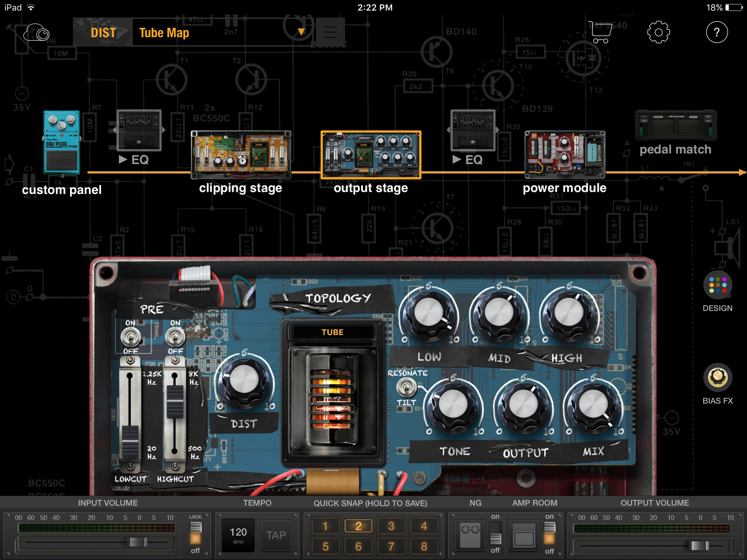Screen dimensions: 747x560
Task: Click the output volume slider
Action: pyautogui.click(x=700, y=546)
